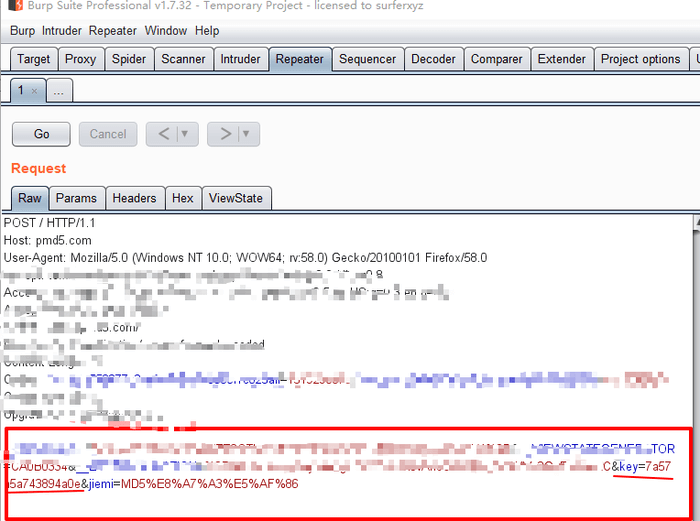Screen dimensions: 700x521
Task: Click the Burp Suite logo icon in title bar
Action: [15, 5]
